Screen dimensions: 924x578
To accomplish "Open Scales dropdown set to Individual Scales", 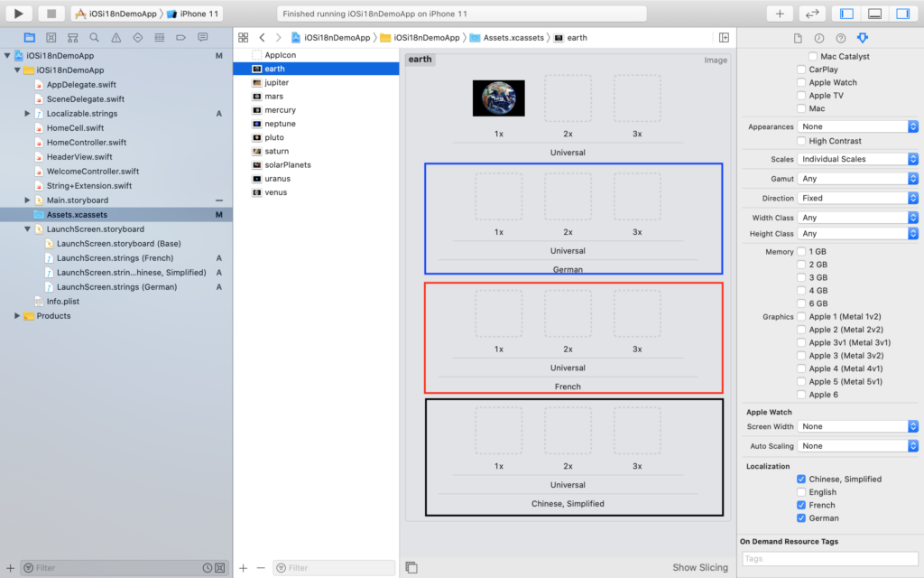I will (x=857, y=159).
